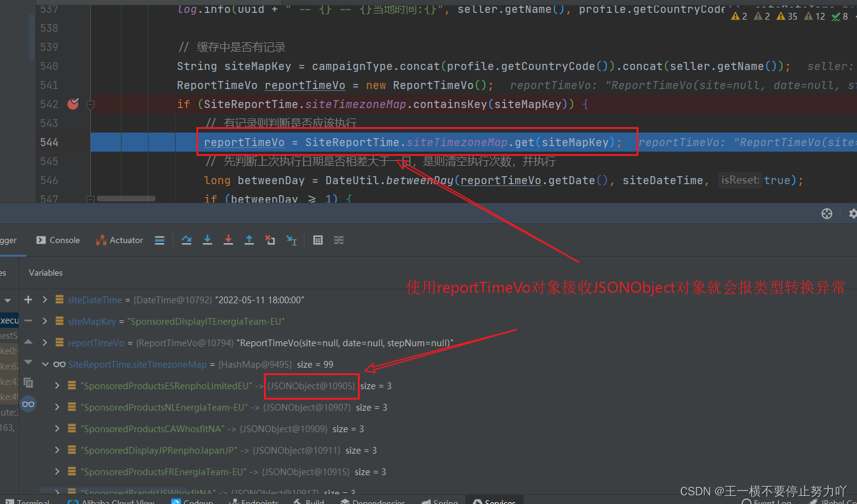Click the scroll-from-source target icon

[827, 213]
